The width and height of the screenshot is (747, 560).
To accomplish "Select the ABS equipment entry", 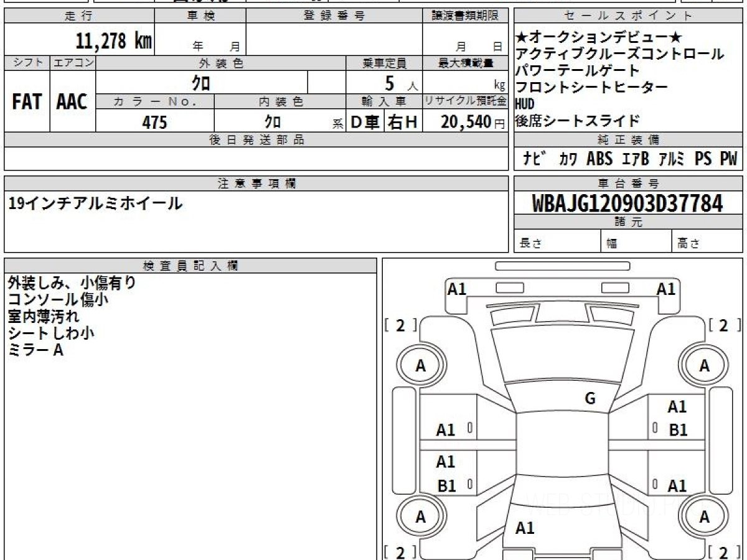I will (600, 159).
